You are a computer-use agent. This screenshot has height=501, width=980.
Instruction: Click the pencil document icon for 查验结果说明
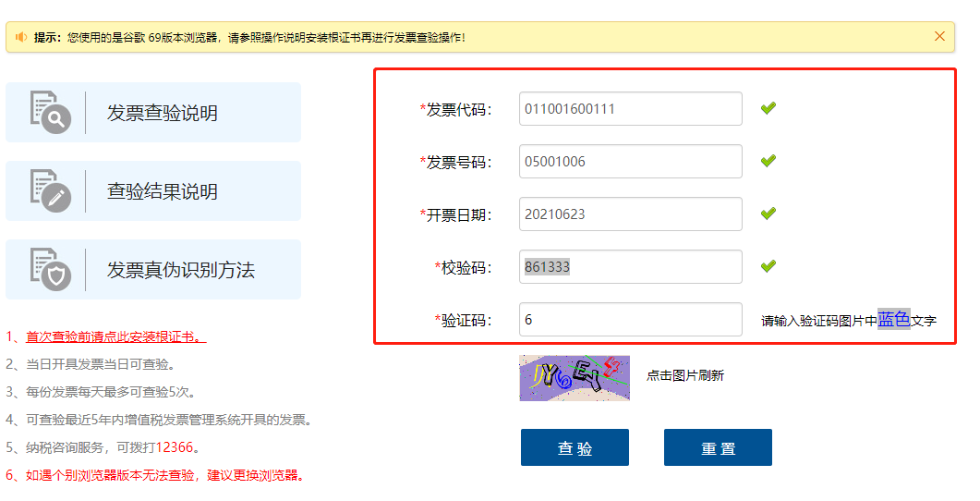[x=50, y=190]
